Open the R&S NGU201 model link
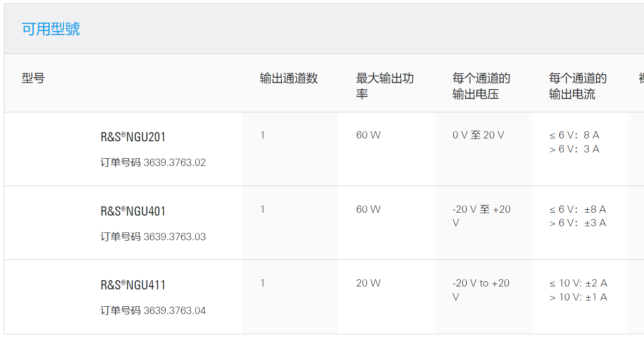The height and width of the screenshot is (341, 644). 133,137
